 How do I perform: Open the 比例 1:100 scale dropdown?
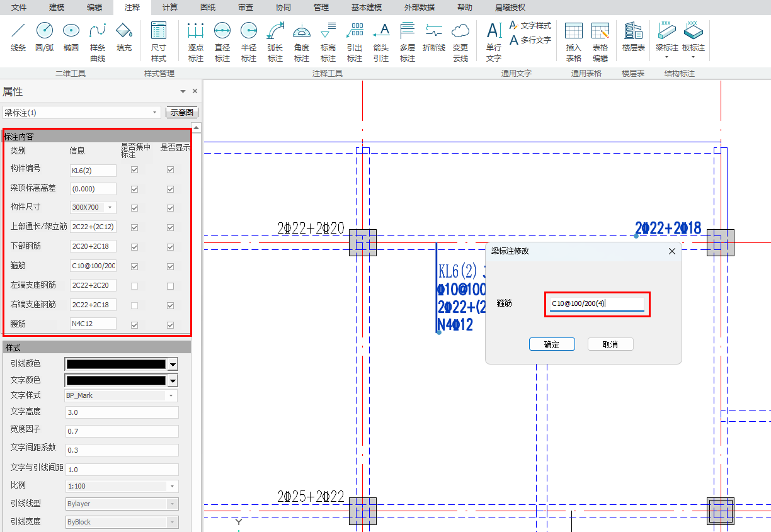(x=171, y=487)
